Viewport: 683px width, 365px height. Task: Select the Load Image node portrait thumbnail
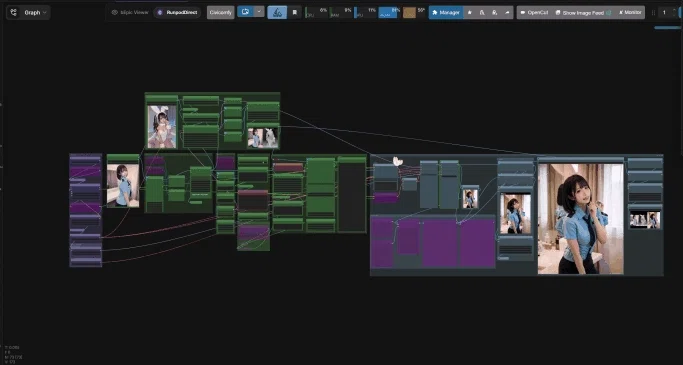click(x=123, y=185)
